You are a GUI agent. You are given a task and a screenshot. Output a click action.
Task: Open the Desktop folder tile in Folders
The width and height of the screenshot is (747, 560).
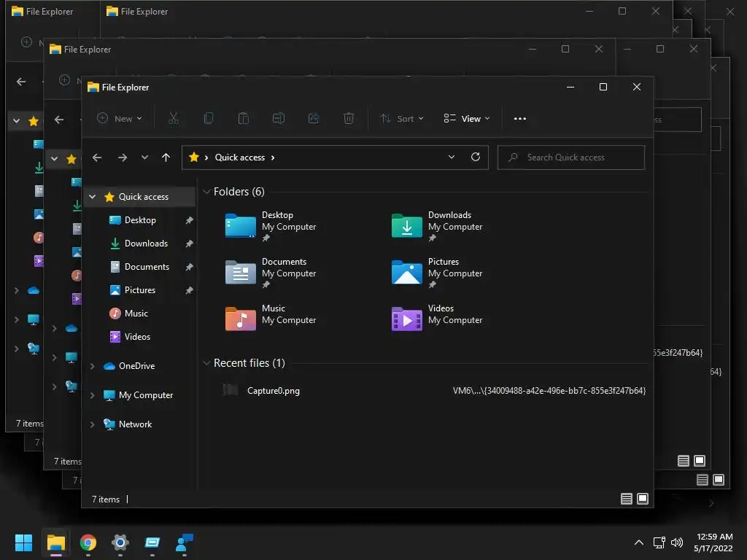point(271,226)
